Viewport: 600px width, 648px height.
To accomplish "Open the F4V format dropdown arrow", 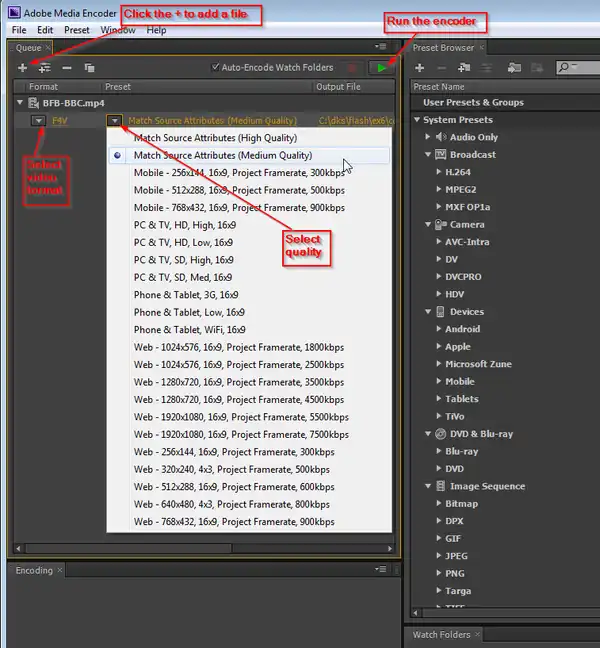I will [38, 121].
